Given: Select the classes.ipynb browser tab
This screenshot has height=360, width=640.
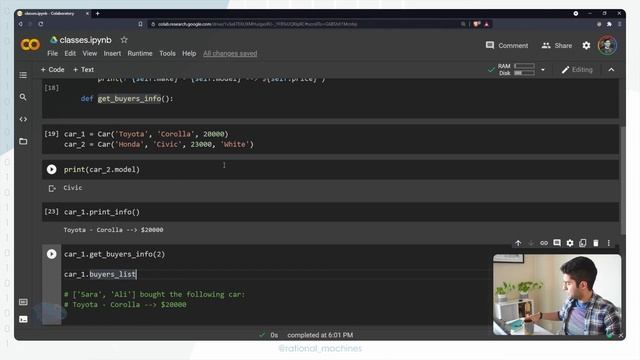Looking at the screenshot, I should pyautogui.click(x=53, y=13).
